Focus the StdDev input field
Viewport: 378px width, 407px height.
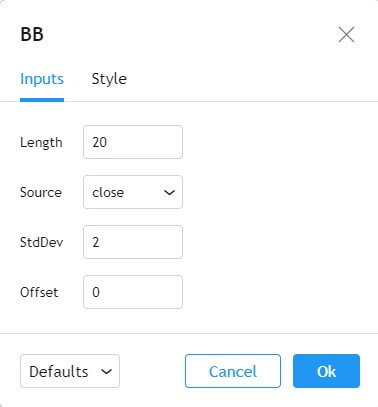tap(133, 242)
